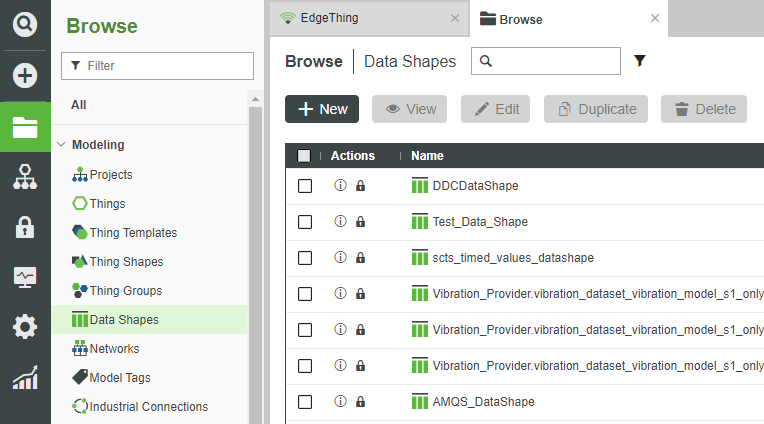This screenshot has height=424, width=764.
Task: Click the filter funnel next to search
Action: click(640, 61)
